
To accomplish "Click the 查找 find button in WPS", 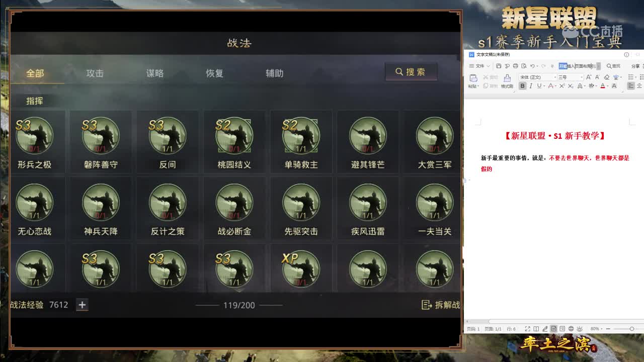I will pyautogui.click(x=613, y=66).
